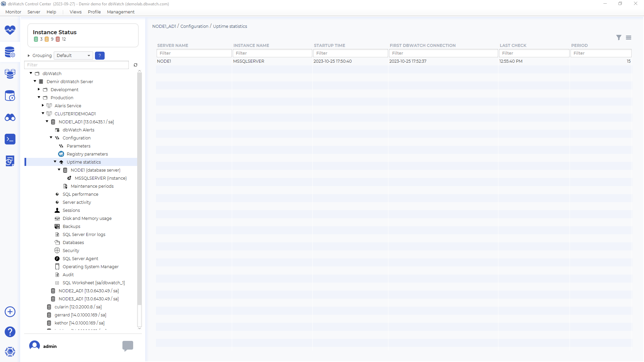Collapse the Production folder
The height and width of the screenshot is (362, 644).
click(x=39, y=98)
